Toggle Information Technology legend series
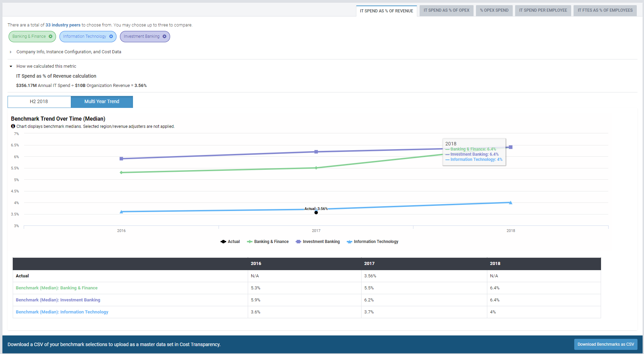644x354 pixels. pos(373,242)
